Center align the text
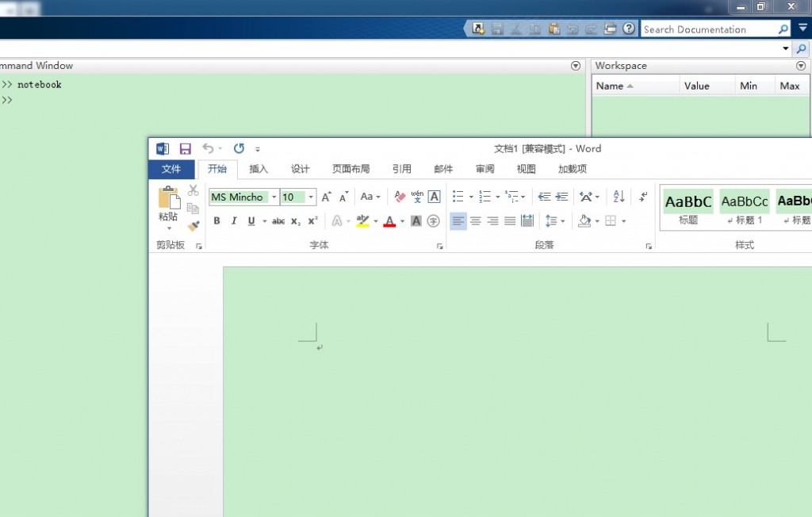Viewport: 812px width, 517px height. pyautogui.click(x=476, y=221)
